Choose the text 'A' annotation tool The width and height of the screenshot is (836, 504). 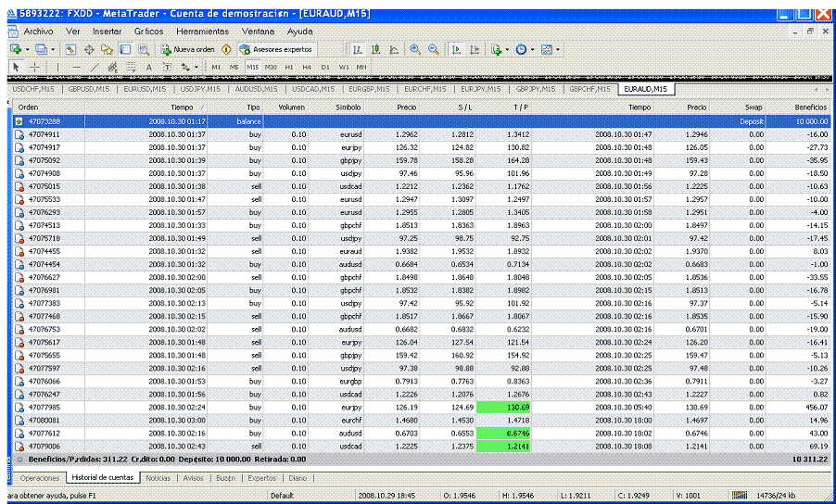pos(148,67)
